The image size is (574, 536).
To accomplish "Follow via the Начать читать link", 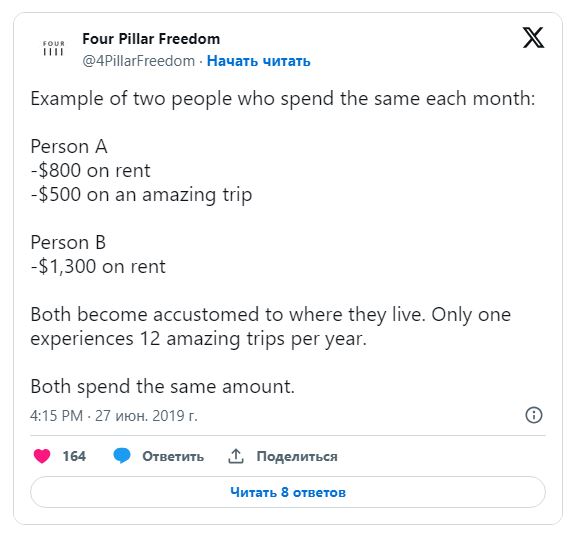I will (x=258, y=61).
